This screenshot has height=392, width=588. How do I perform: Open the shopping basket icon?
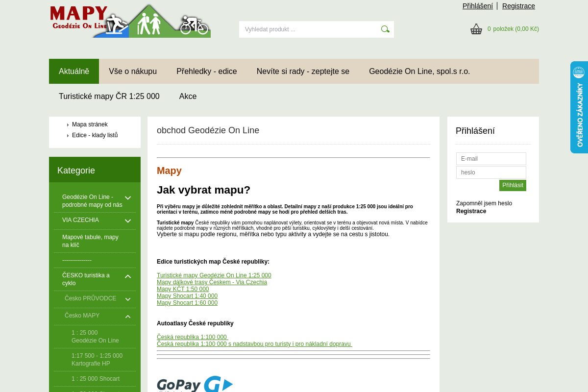(476, 29)
